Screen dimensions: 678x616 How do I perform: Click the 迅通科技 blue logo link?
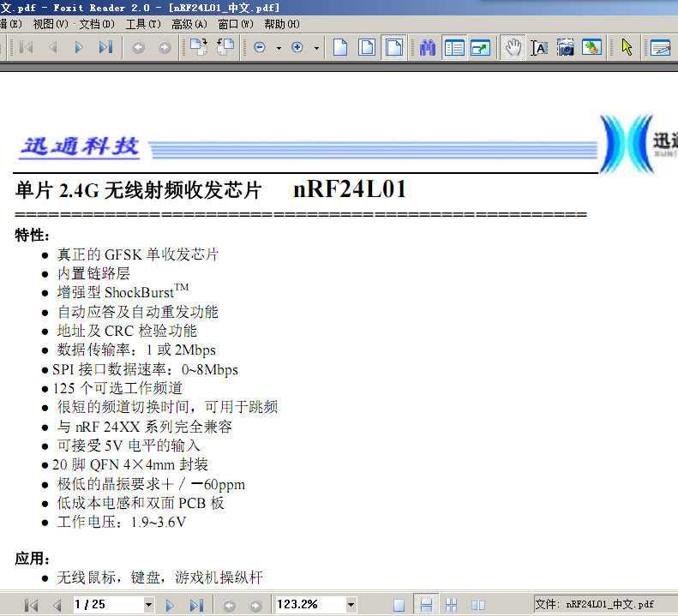(80, 147)
